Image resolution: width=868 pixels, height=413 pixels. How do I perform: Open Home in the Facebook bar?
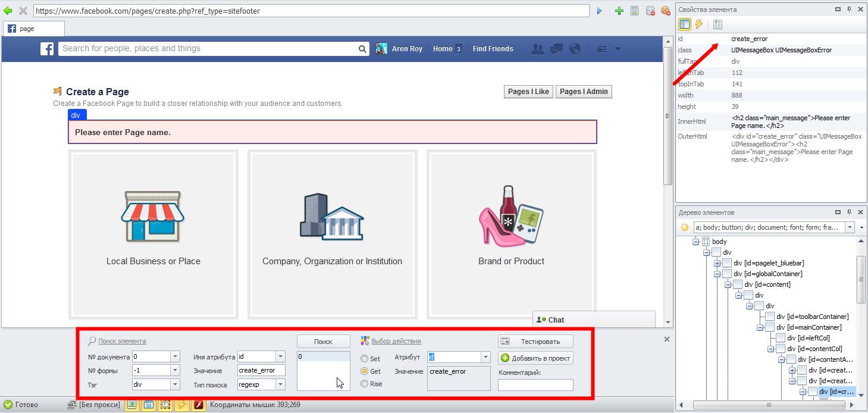(443, 49)
